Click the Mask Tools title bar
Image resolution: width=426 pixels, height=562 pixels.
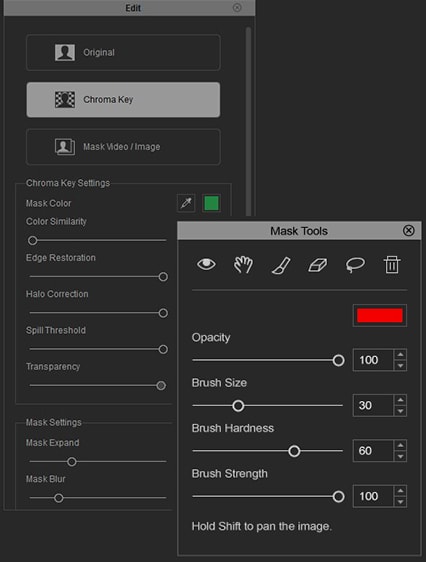pyautogui.click(x=299, y=231)
